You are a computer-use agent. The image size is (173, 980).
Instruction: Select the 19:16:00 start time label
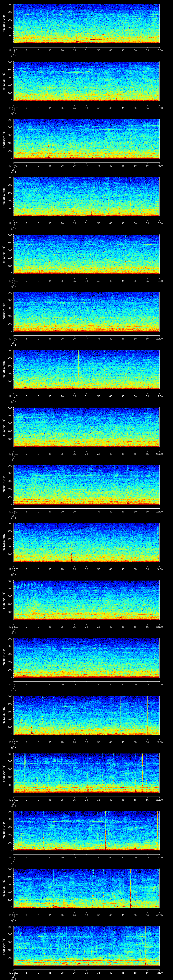[13, 166]
